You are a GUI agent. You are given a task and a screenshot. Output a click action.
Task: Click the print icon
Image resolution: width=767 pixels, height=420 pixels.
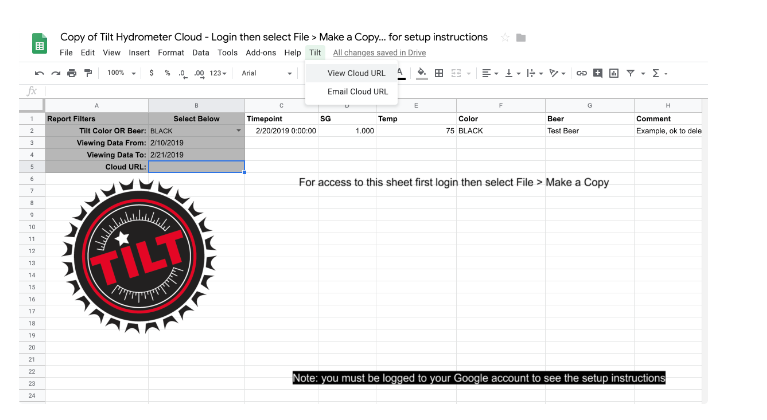pyautogui.click(x=72, y=73)
